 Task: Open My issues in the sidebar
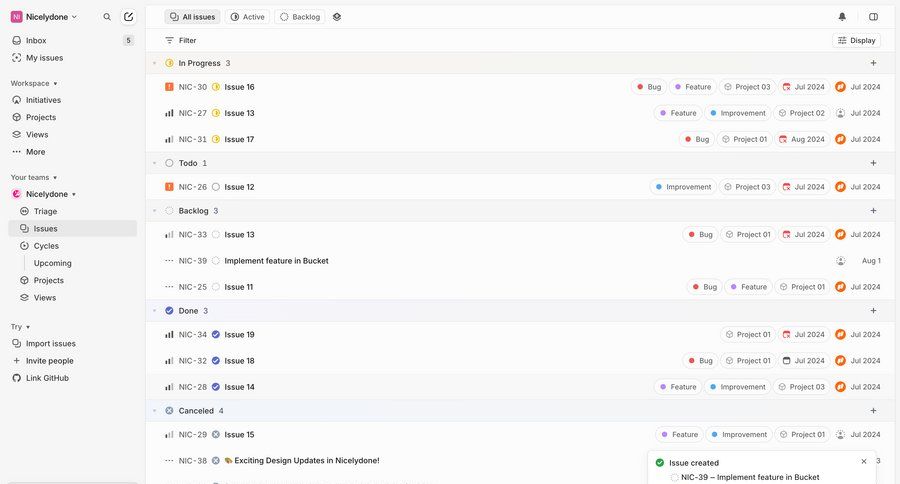[x=72, y=58]
